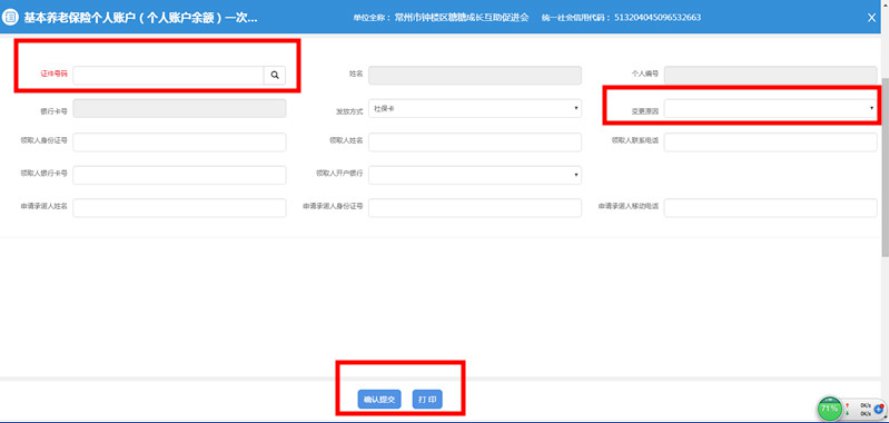Click the 申请承诺人身份证号 input
The image size is (889, 423).
pos(475,208)
